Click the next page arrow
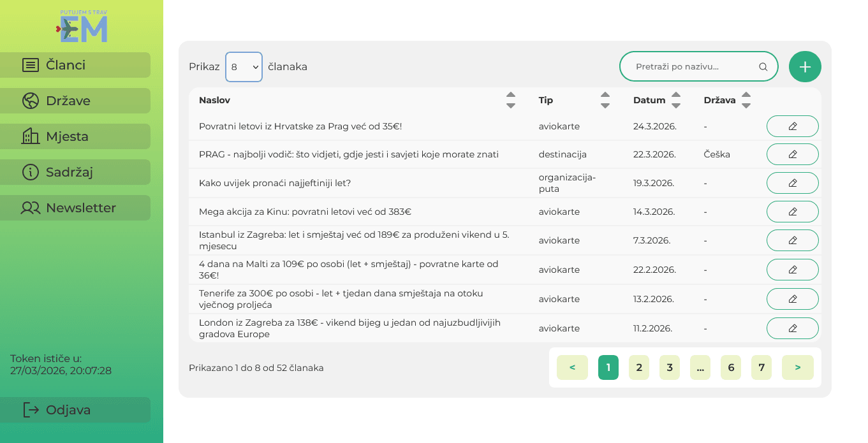This screenshot has height=443, width=868. pyautogui.click(x=797, y=367)
